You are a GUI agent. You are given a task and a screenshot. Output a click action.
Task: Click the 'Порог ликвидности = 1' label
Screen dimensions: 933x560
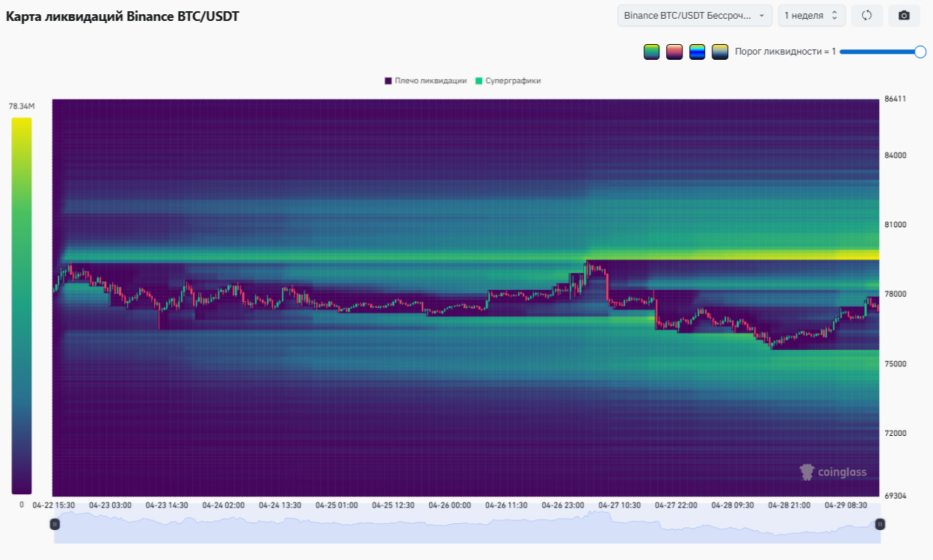[x=786, y=52]
